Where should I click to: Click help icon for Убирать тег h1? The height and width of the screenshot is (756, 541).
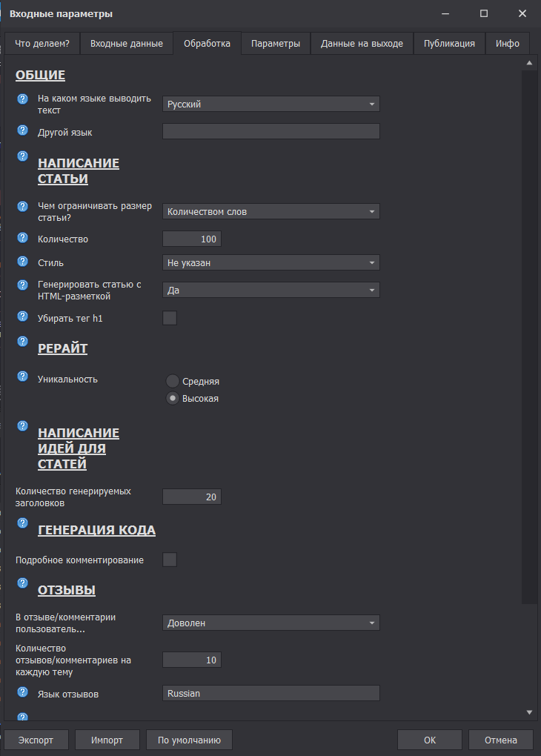(x=23, y=316)
